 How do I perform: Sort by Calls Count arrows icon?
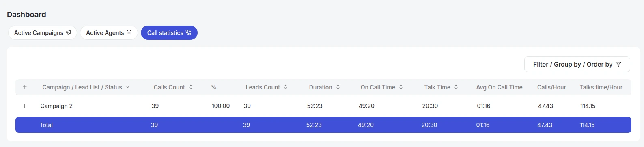(191, 87)
